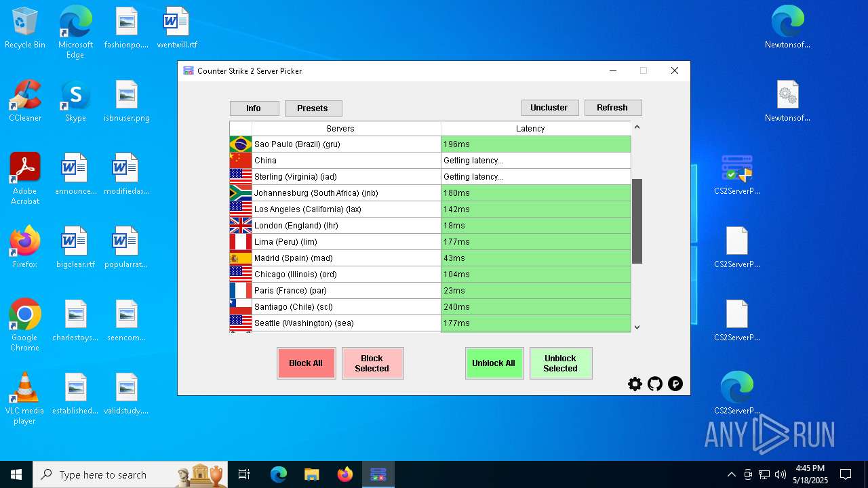Click Block All button
868x488 pixels.
306,363
